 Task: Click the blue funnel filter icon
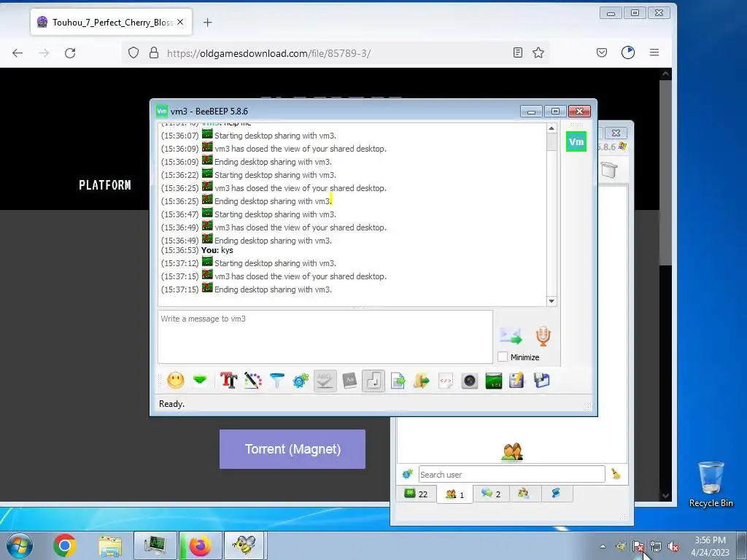(x=276, y=381)
